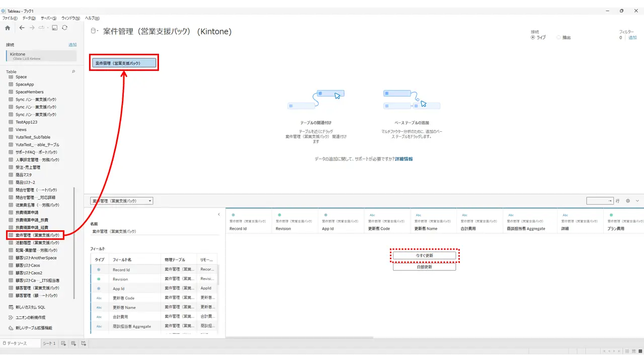Switch to the シート 1 tab

(x=49, y=343)
